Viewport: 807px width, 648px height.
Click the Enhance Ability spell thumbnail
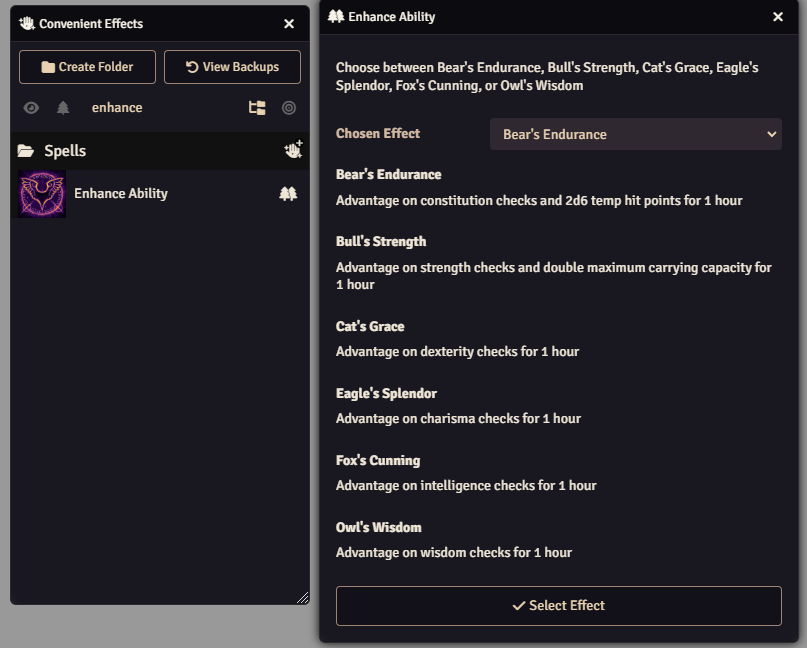pyautogui.click(x=40, y=193)
